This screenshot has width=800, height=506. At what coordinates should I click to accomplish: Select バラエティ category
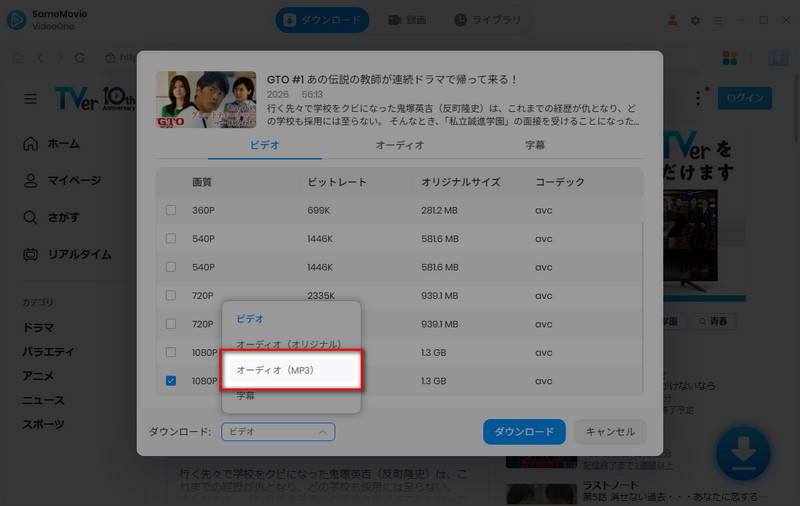48,352
